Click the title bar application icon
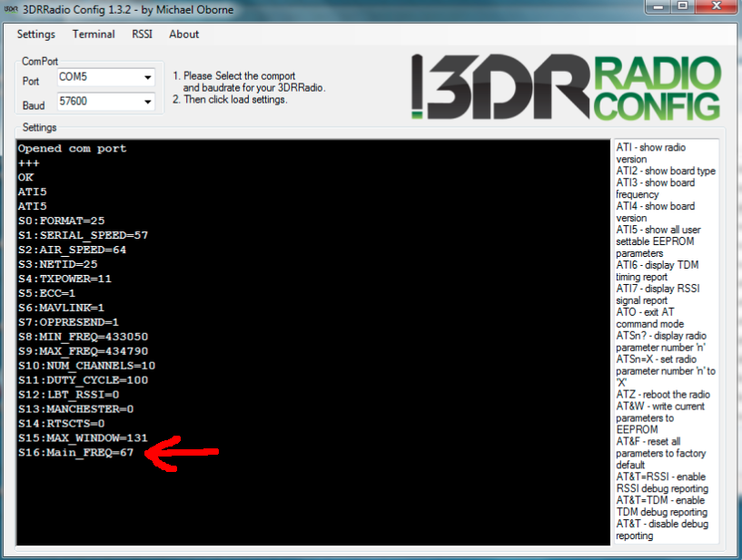Screen dimensions: 742x560 10,9
